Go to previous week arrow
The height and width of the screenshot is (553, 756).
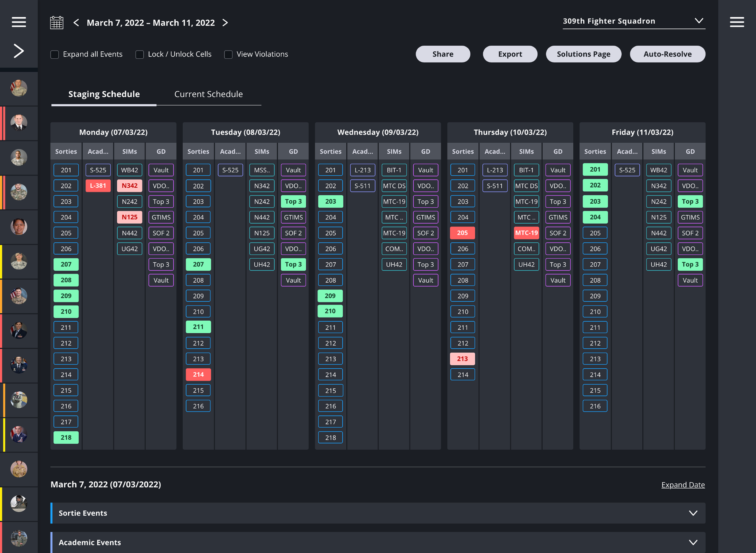pos(77,23)
